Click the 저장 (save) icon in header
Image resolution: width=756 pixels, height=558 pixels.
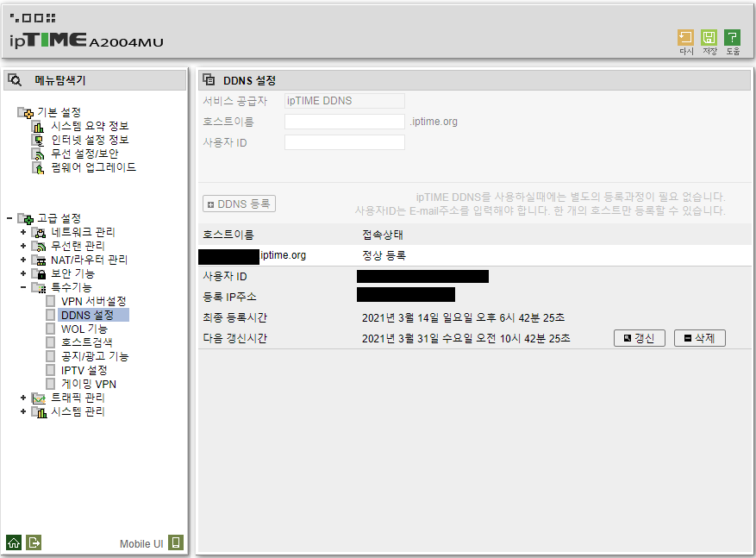point(709,38)
